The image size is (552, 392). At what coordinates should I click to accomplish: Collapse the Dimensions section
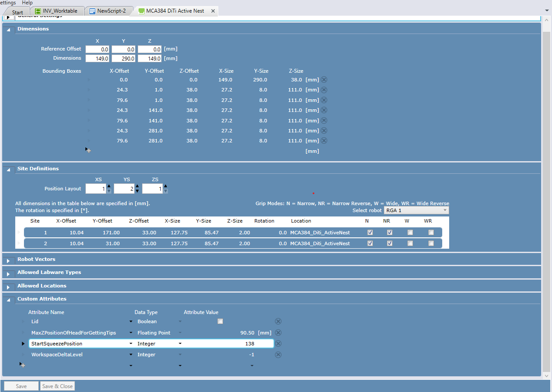click(x=8, y=30)
